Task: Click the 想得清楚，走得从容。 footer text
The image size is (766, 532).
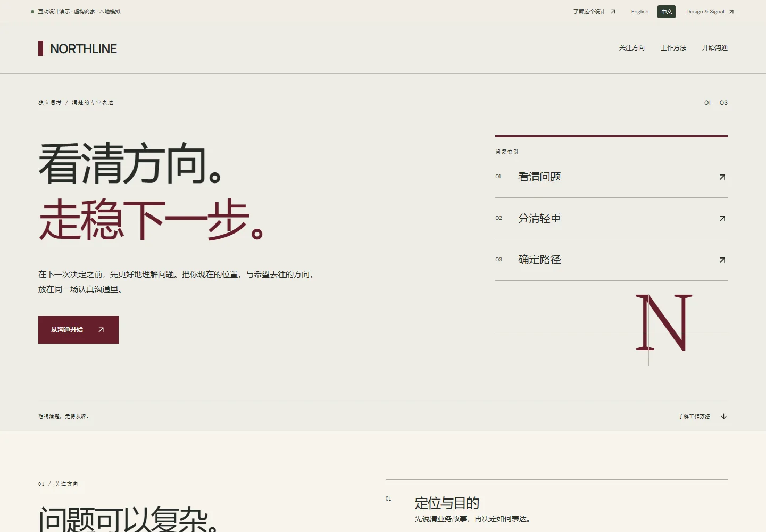Action: click(64, 417)
